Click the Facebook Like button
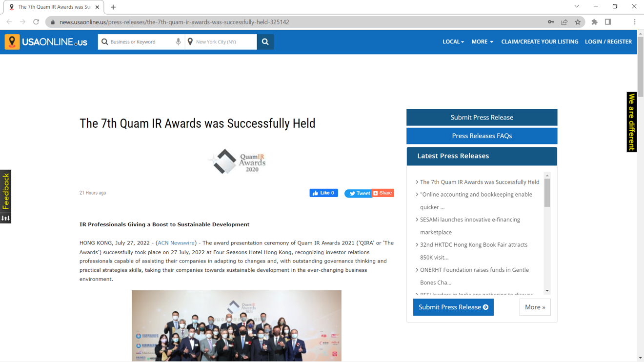 pos(324,193)
